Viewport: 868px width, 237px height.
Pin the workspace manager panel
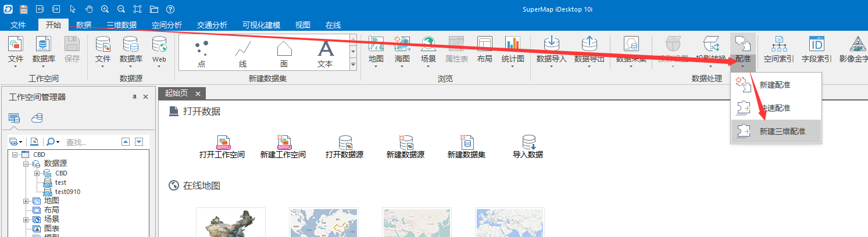[x=134, y=96]
